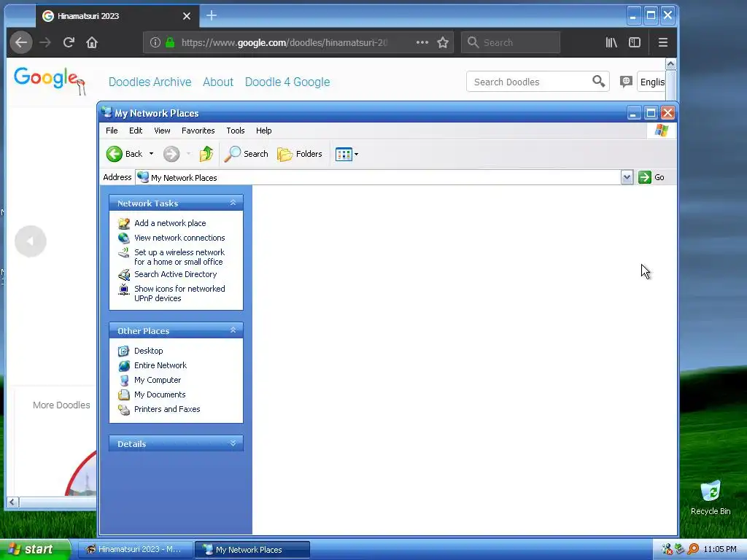Click Add a network place

point(170,223)
